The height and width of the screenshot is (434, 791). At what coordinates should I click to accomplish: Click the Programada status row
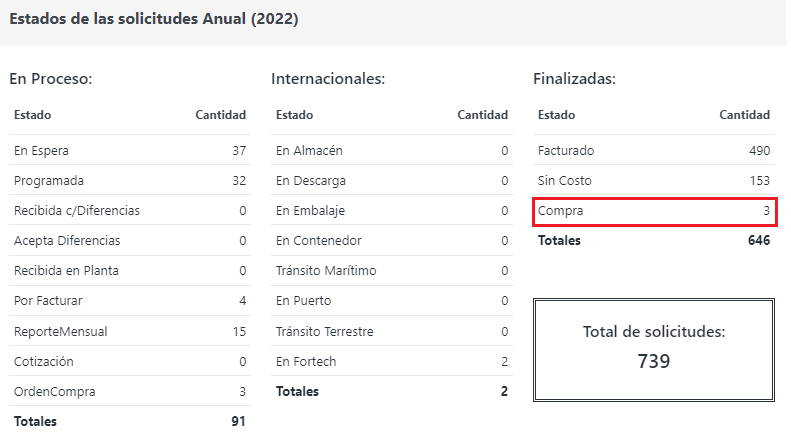130,181
